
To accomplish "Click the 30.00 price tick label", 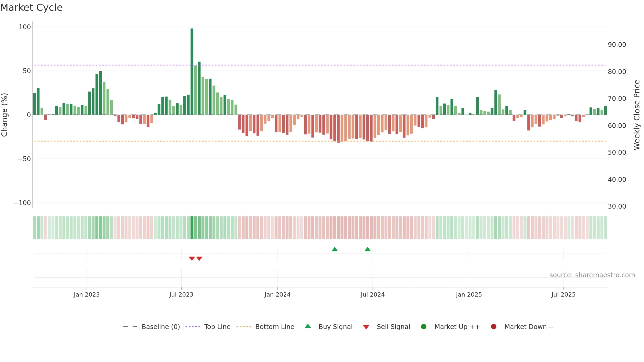I will point(617,206).
